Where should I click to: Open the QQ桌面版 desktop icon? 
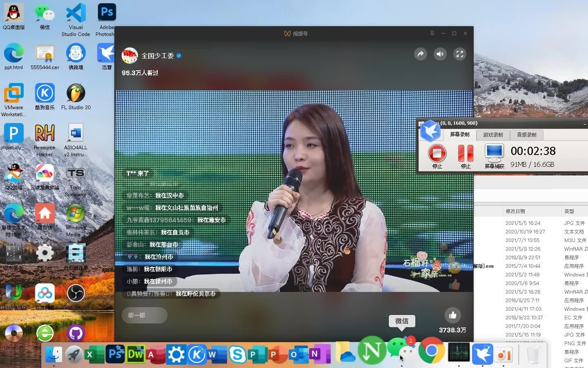point(14,17)
